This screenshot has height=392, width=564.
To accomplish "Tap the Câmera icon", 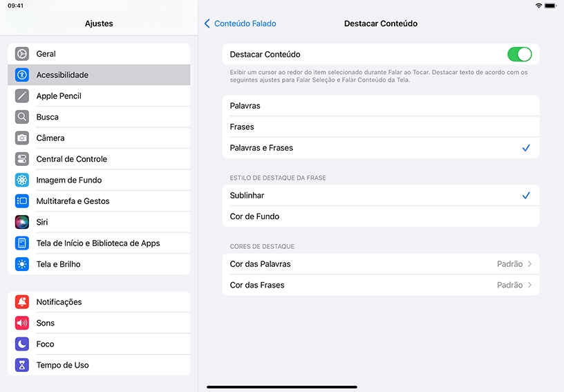I will [x=22, y=138].
